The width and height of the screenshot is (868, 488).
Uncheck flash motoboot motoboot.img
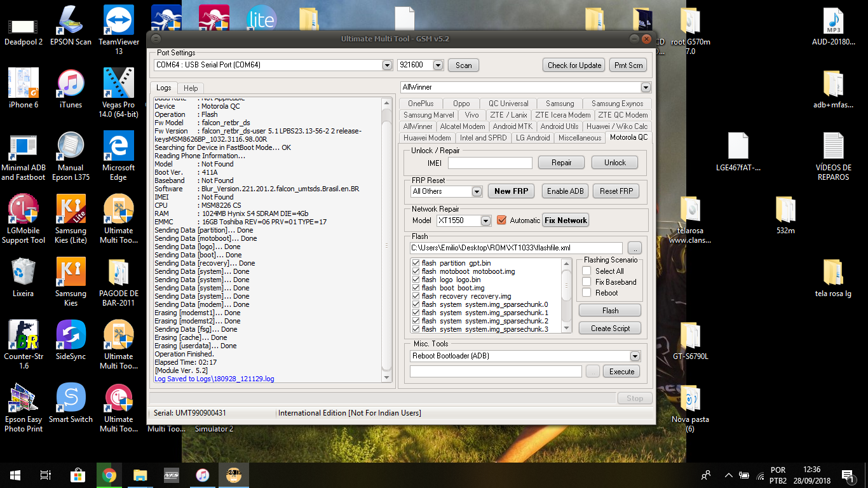416,271
